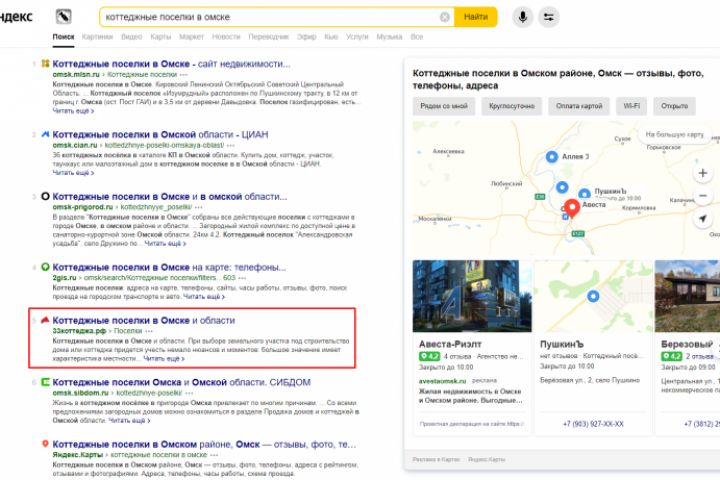The image size is (720, 480).
Task: Call the +7 (903) 927 phone number
Action: (x=593, y=424)
